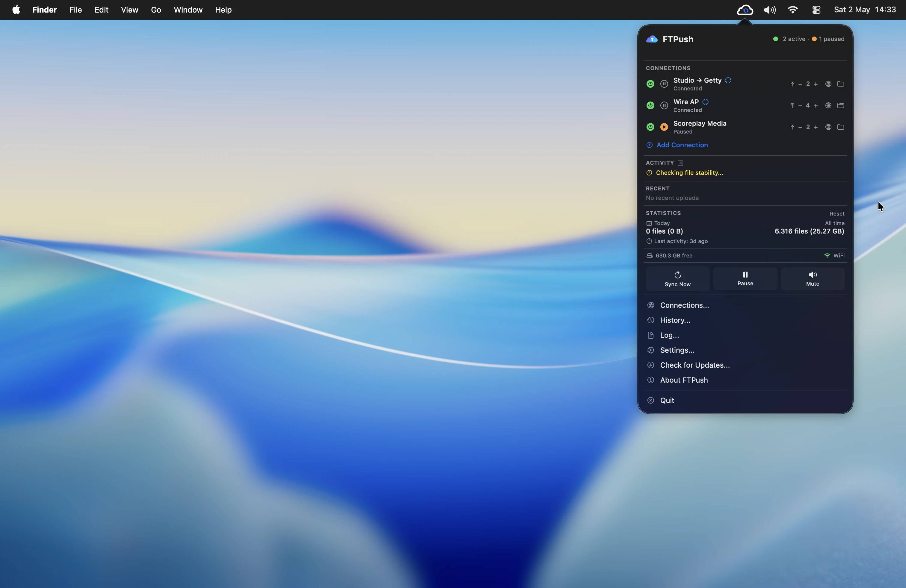The height and width of the screenshot is (588, 906).
Task: Click the Wi-Fi icon in menu bar
Action: (x=792, y=10)
